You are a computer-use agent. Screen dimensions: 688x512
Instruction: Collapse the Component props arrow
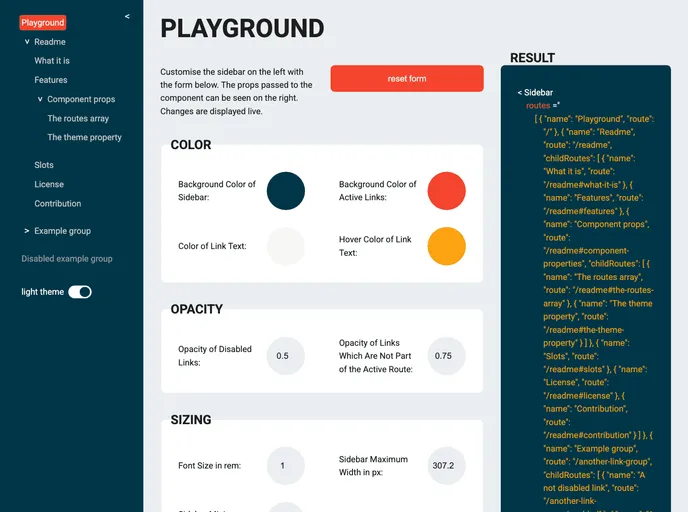pos(40,99)
